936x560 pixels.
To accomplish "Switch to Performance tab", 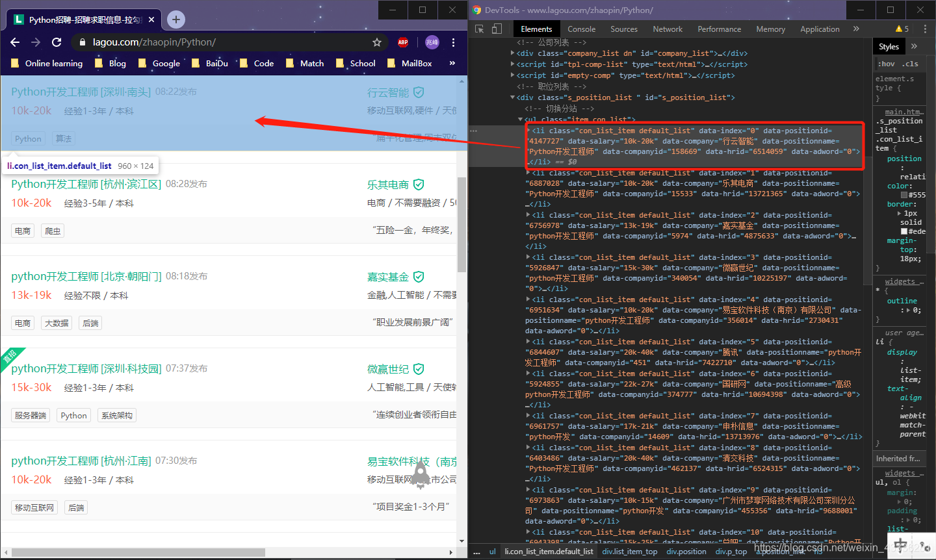I will click(x=719, y=29).
